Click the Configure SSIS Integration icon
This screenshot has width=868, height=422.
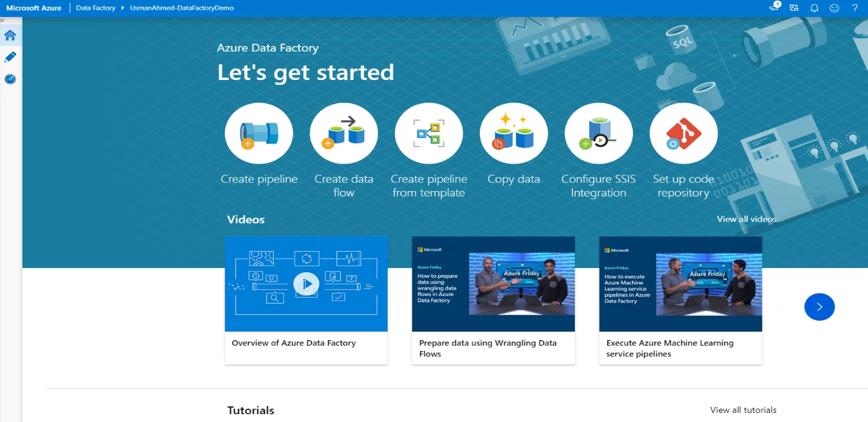pyautogui.click(x=598, y=133)
